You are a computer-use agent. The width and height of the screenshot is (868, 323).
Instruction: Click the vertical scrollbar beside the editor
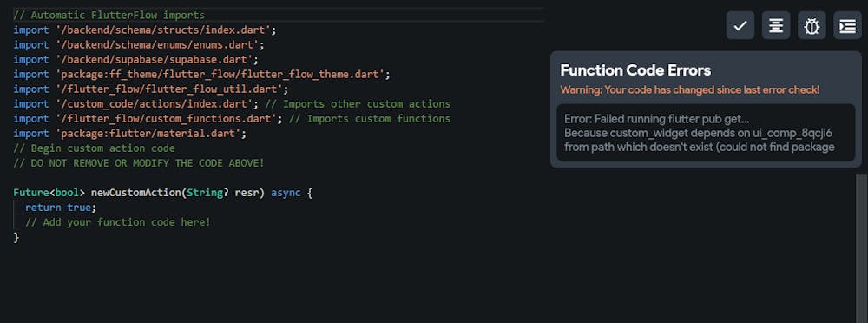tap(861, 247)
